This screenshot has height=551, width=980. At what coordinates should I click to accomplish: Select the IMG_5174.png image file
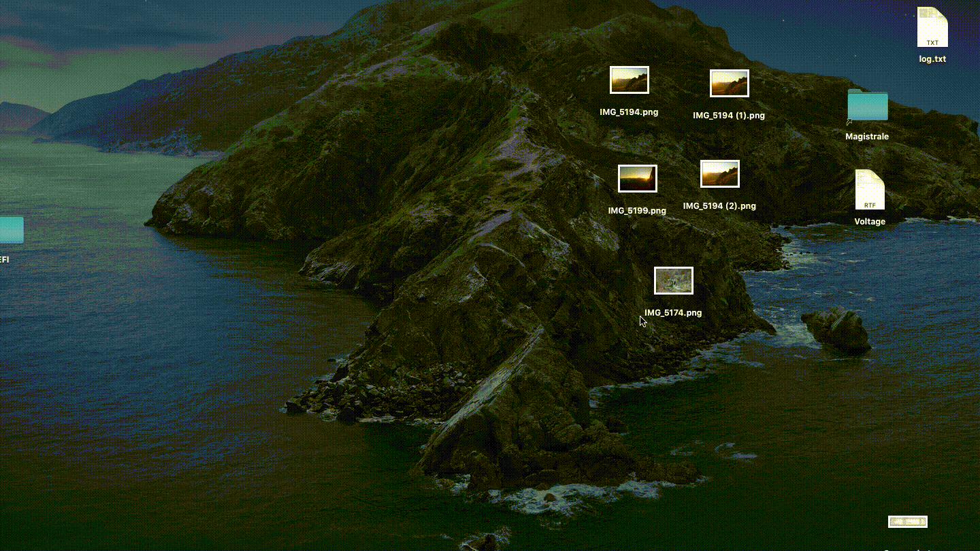[674, 280]
